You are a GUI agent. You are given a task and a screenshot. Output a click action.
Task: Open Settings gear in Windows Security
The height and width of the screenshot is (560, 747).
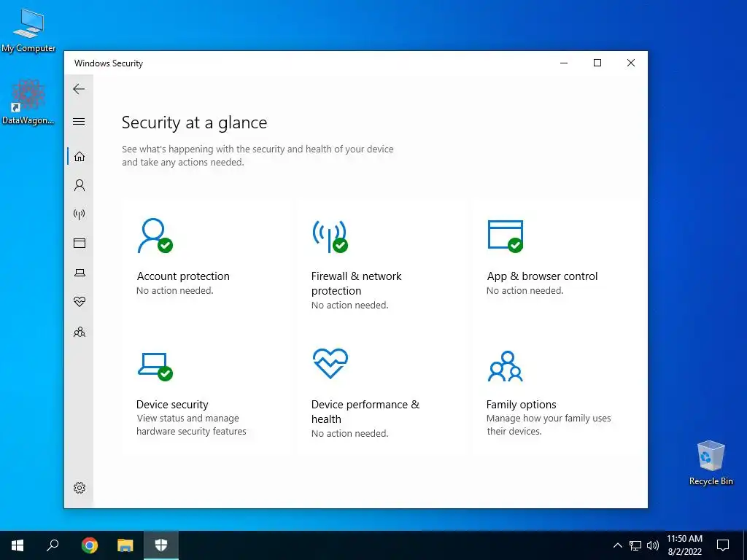pyautogui.click(x=80, y=488)
